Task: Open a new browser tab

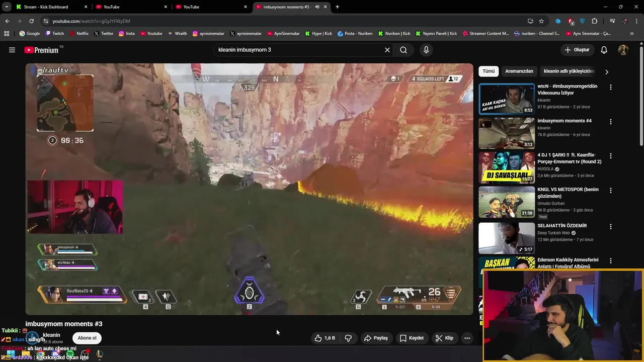Action: pos(337,7)
